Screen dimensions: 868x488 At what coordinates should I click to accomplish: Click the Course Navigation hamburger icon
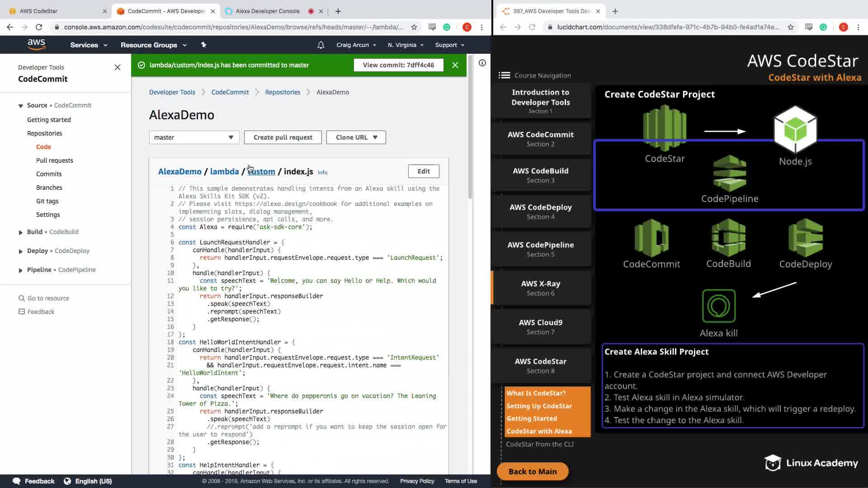504,75
